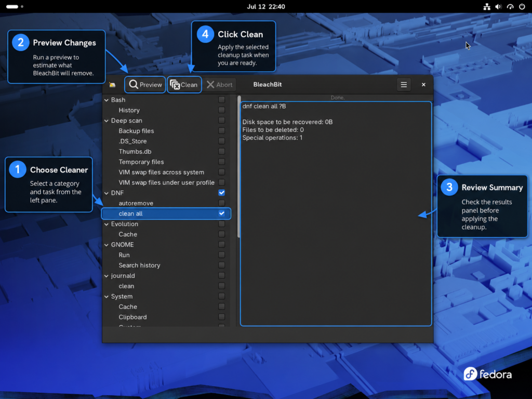532x399 pixels.
Task: Select the Backup files row
Action: [x=166, y=131]
